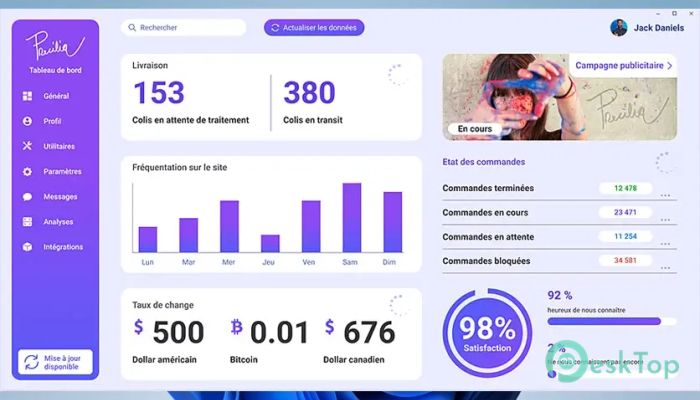Click the 380 parcels in transit number
Viewport: 700px width, 400px height.
[309, 92]
